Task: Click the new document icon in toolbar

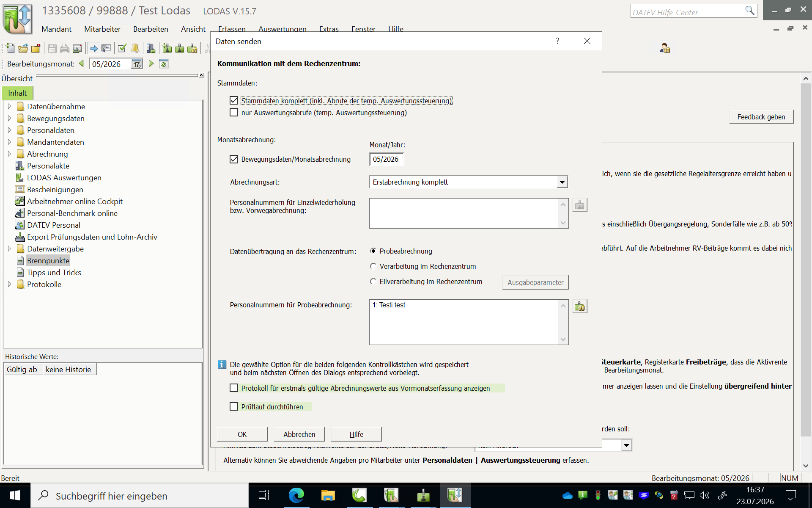Action: click(x=10, y=49)
